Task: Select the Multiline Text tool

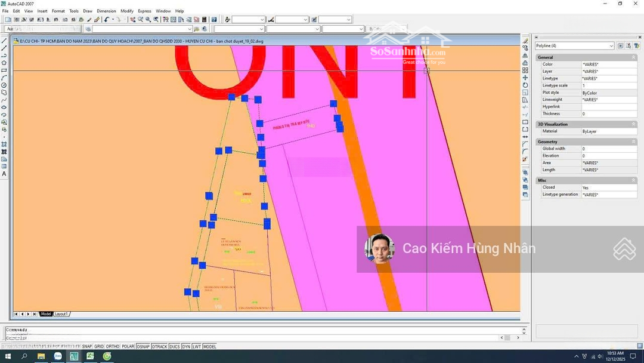Action: tap(4, 174)
